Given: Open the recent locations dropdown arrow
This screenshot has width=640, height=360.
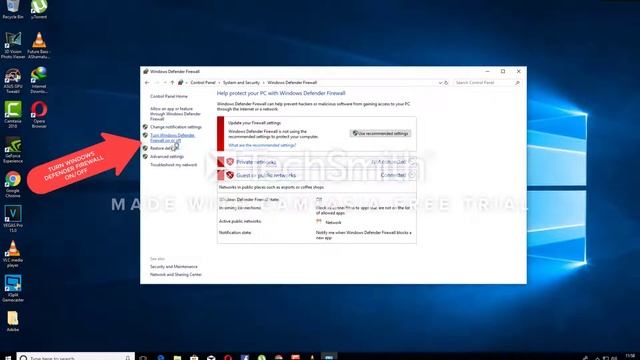Looking at the screenshot, I should click(165, 82).
